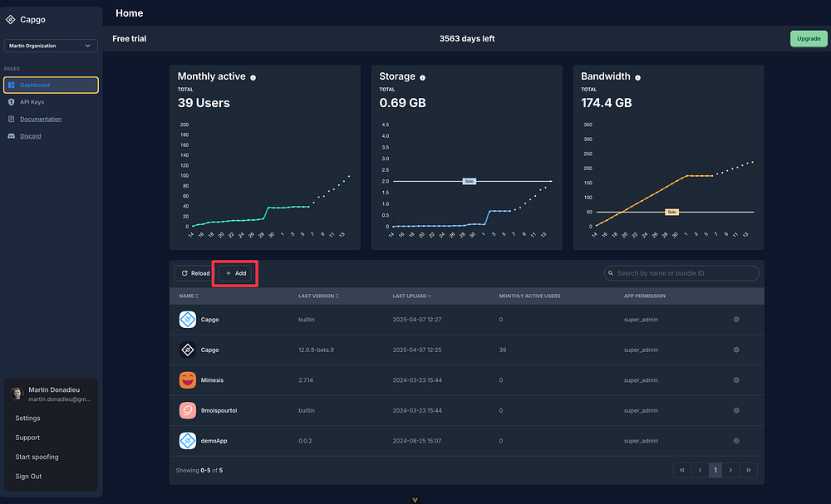Click the 9moispourtoi app icon

coord(188,410)
